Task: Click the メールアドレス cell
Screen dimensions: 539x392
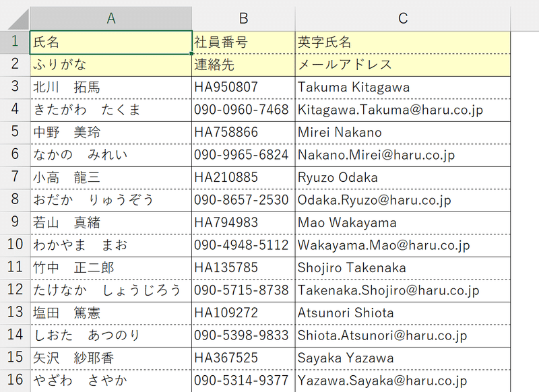Action: coord(402,65)
